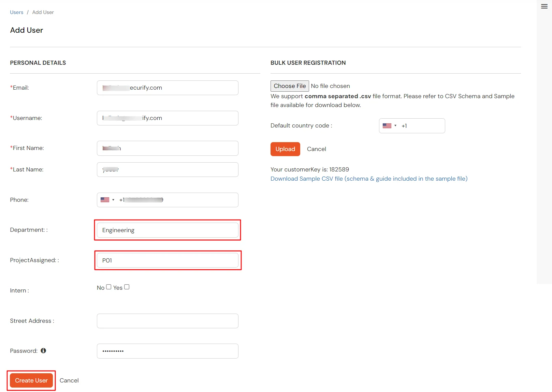Click the ProjectAssigned field showing P01
Viewport: 552px width, 392px height.
pos(167,260)
